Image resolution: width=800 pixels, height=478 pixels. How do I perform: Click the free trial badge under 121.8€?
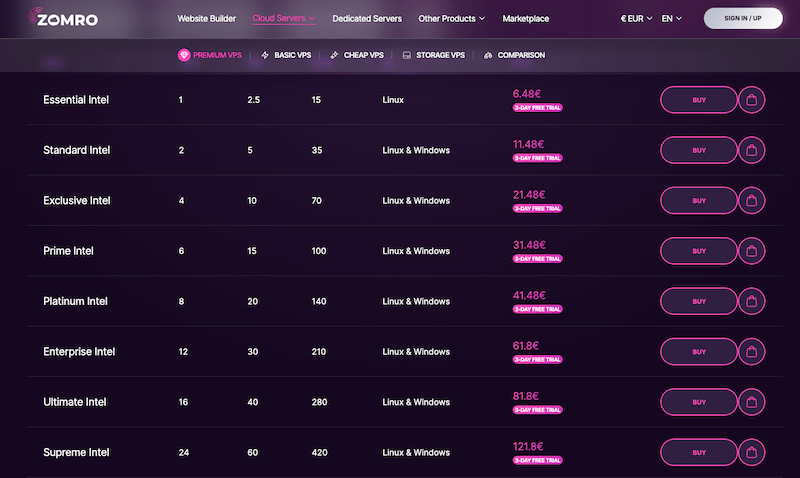tap(537, 460)
